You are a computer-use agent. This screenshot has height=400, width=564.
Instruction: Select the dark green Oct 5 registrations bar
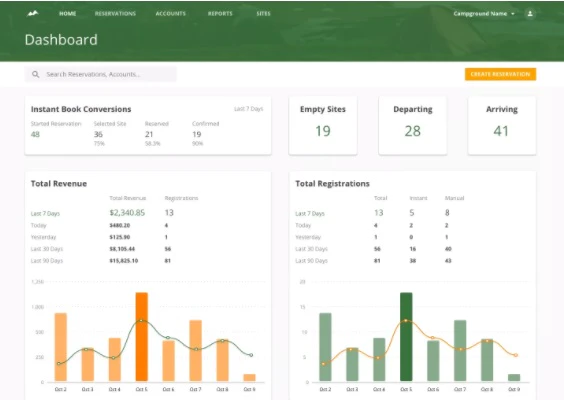click(406, 337)
